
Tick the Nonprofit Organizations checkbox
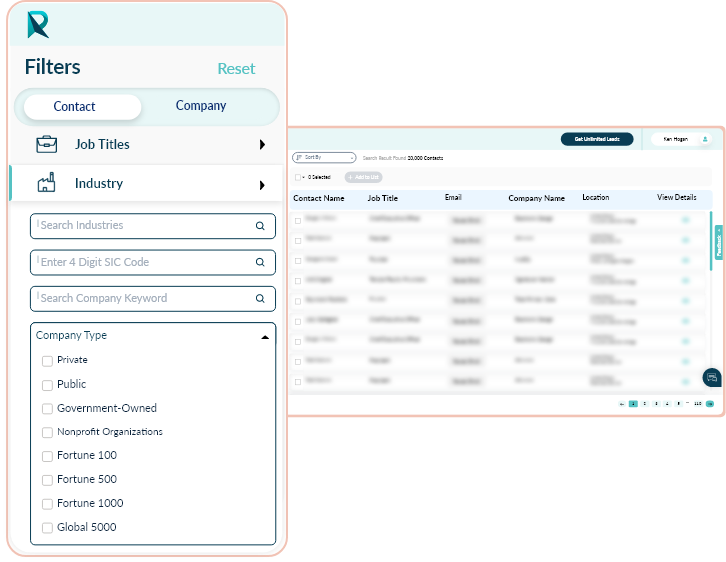pyautogui.click(x=47, y=433)
